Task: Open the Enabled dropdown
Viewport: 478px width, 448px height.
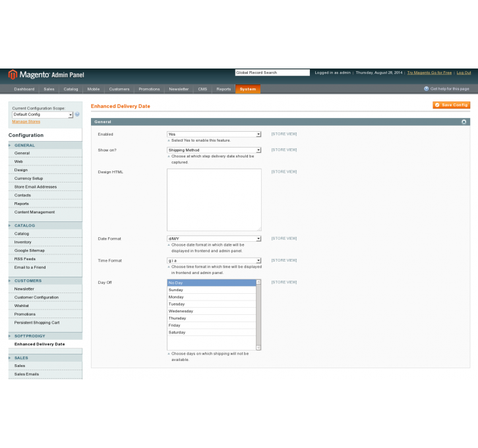Action: [x=214, y=134]
